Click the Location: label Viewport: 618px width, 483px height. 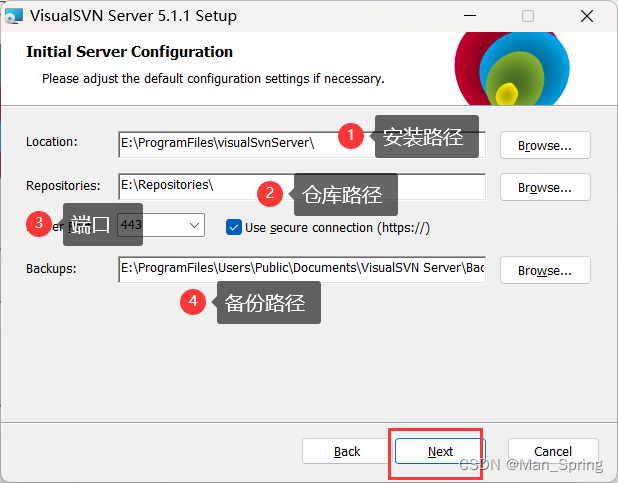[x=52, y=142]
